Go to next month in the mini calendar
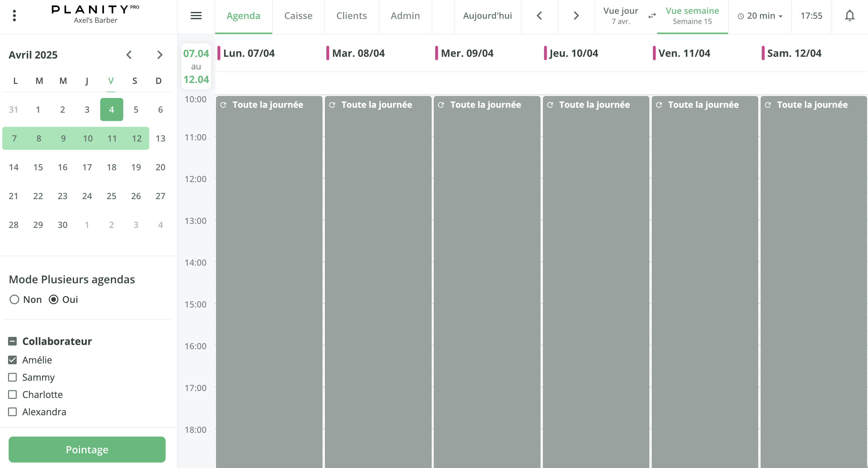The width and height of the screenshot is (868, 468). pos(160,55)
